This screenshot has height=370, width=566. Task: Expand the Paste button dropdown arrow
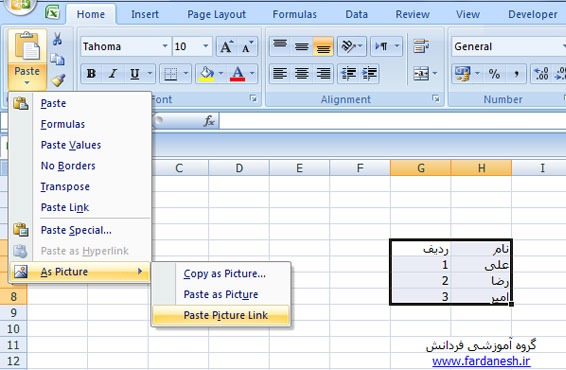[27, 83]
